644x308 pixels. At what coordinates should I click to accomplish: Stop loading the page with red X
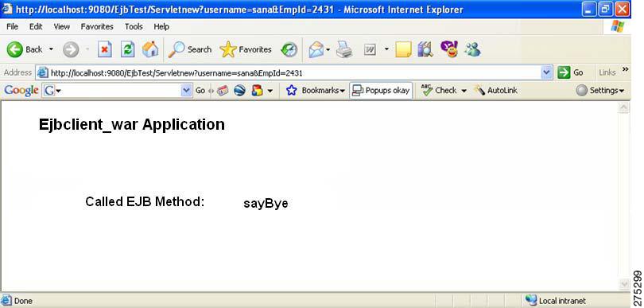coord(105,50)
